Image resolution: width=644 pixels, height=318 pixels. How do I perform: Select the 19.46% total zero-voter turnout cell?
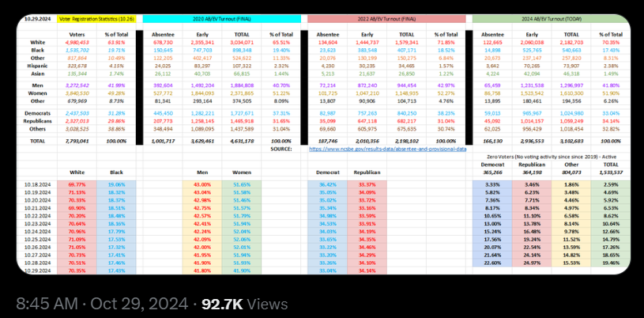(x=611, y=263)
